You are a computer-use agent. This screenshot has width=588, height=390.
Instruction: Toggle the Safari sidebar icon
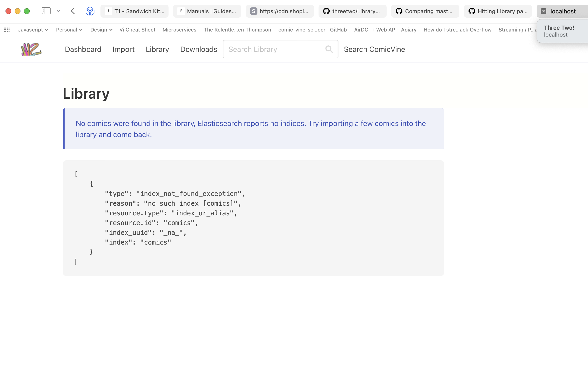pyautogui.click(x=46, y=11)
